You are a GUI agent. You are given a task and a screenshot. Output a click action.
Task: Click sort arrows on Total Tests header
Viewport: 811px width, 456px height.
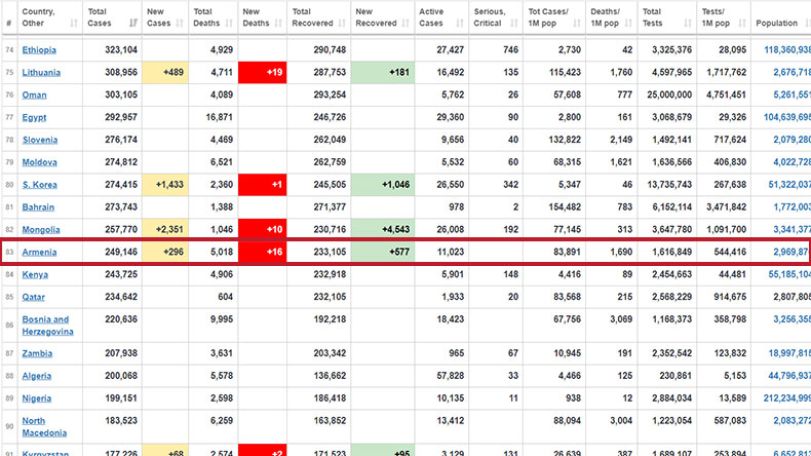point(687,23)
